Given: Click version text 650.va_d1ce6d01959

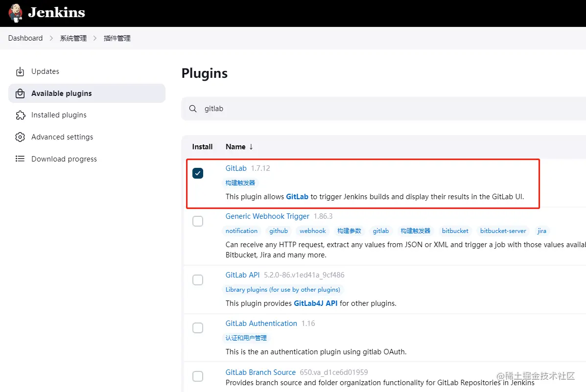Looking at the screenshot, I should 334,372.
